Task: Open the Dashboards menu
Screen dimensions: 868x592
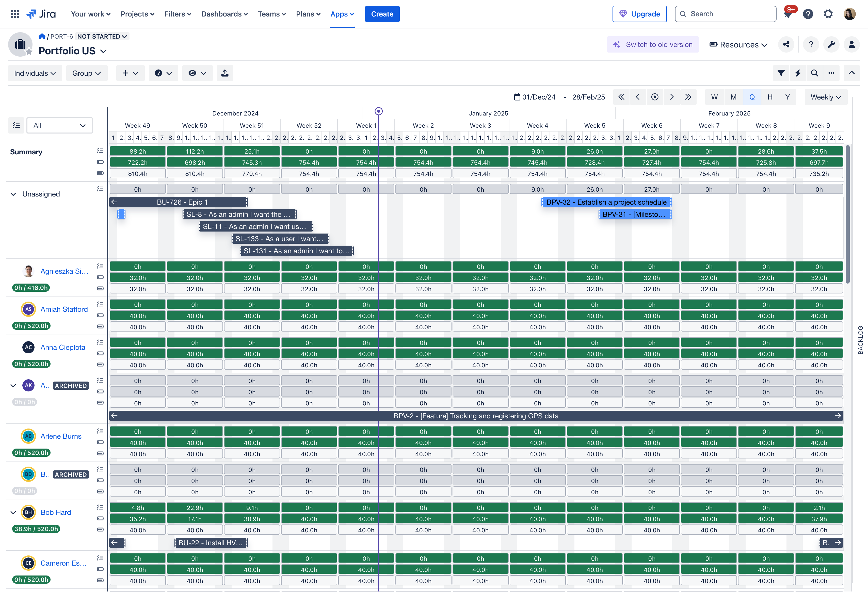Action: tap(224, 14)
